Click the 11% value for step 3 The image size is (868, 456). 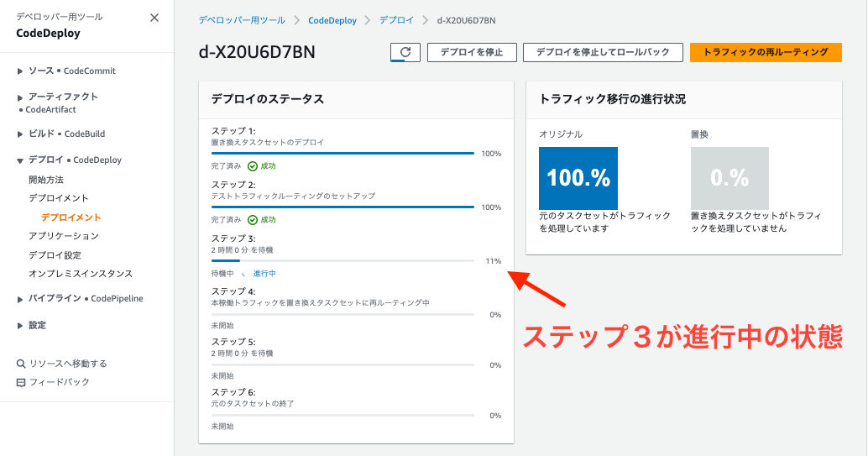[494, 261]
